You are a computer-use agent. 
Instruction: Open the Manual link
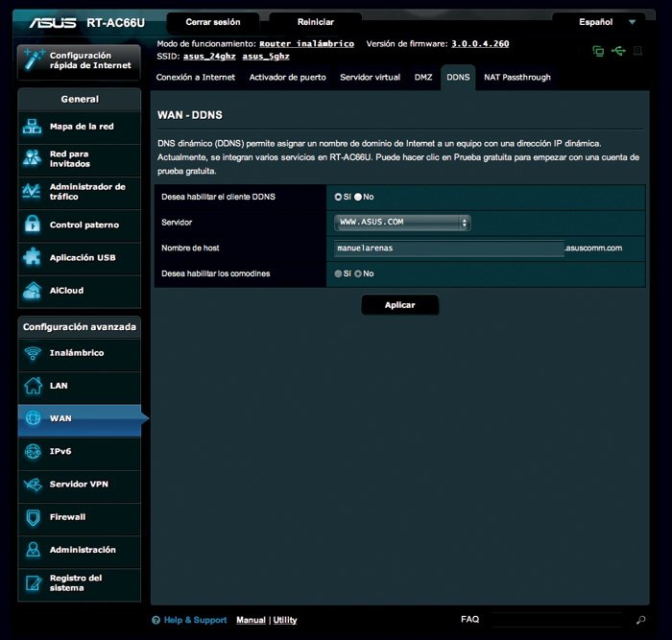click(251, 620)
